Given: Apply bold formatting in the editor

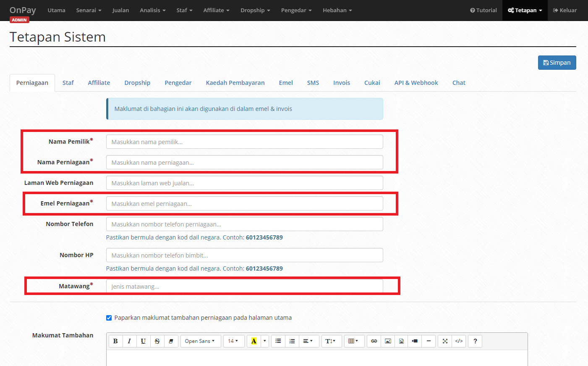Looking at the screenshot, I should 115,341.
